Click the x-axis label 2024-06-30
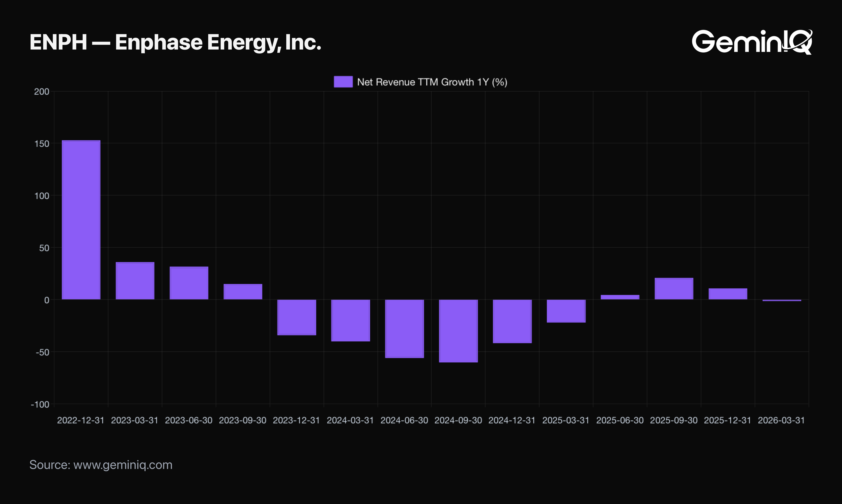Viewport: 842px width, 504px height. 404,420
